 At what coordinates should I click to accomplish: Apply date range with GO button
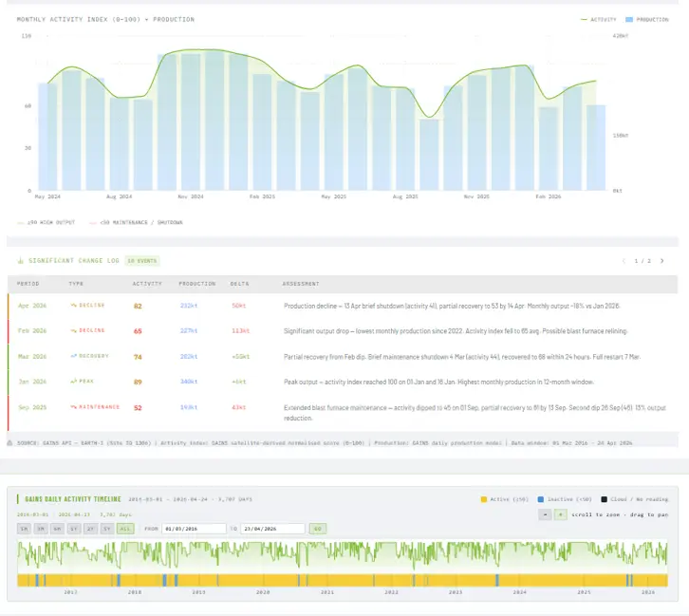click(318, 529)
